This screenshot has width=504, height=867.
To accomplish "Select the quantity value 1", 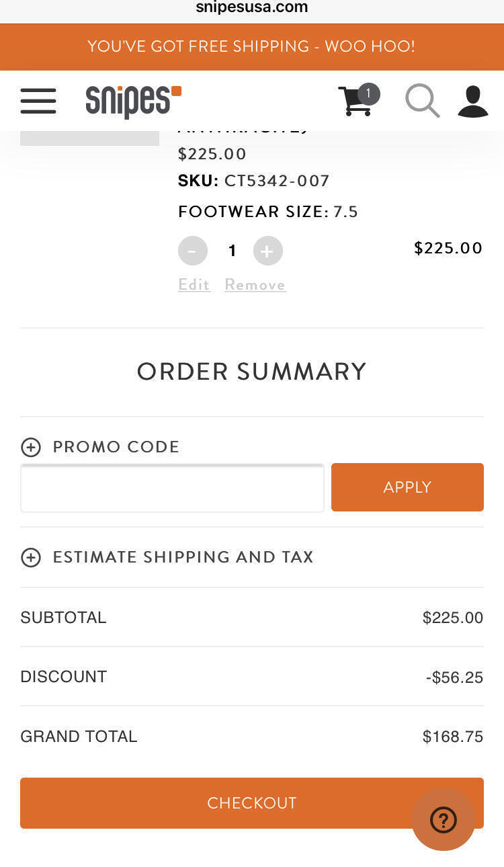I will click(x=232, y=251).
